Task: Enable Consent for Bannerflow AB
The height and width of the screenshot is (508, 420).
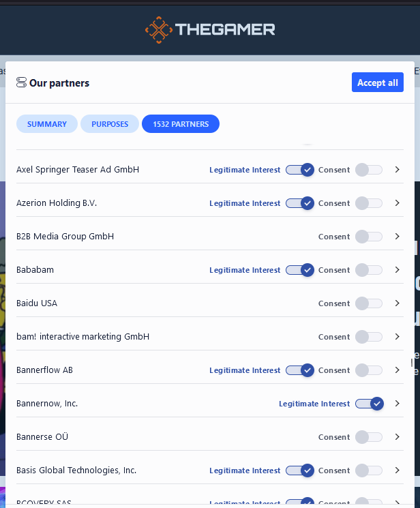Action: pos(369,370)
